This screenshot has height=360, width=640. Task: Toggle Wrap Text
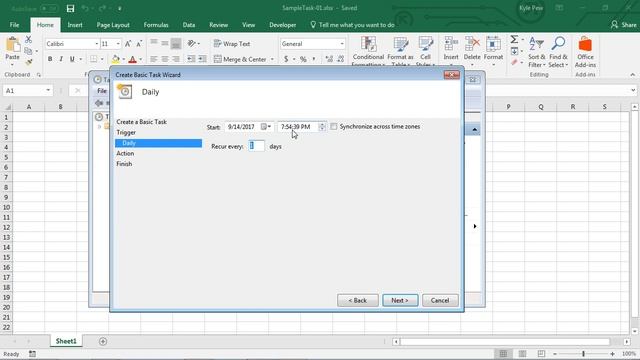point(232,44)
